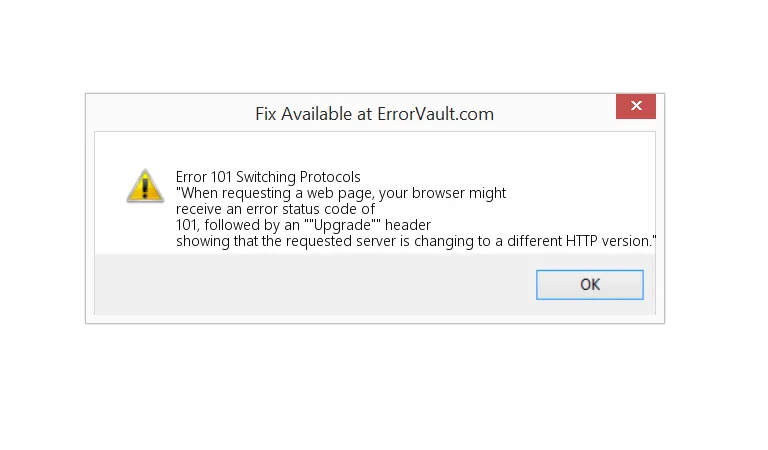
Task: Click the yellow warning triangle icon
Action: coord(145,185)
